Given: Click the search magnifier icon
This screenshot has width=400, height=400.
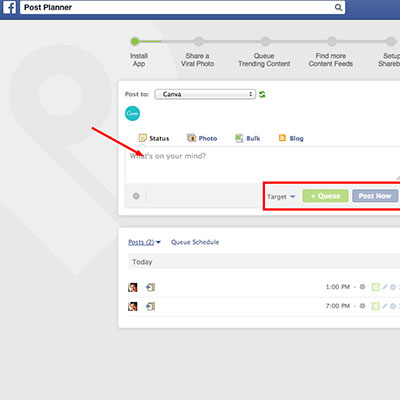Looking at the screenshot, I should coord(338,7).
